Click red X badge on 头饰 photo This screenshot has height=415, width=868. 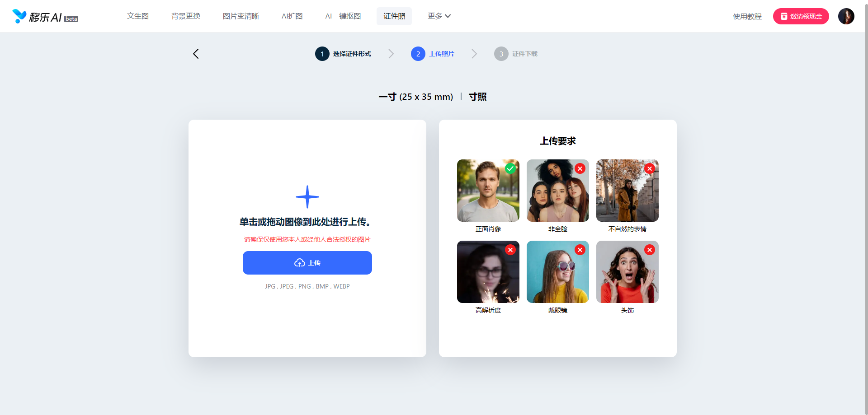point(650,250)
